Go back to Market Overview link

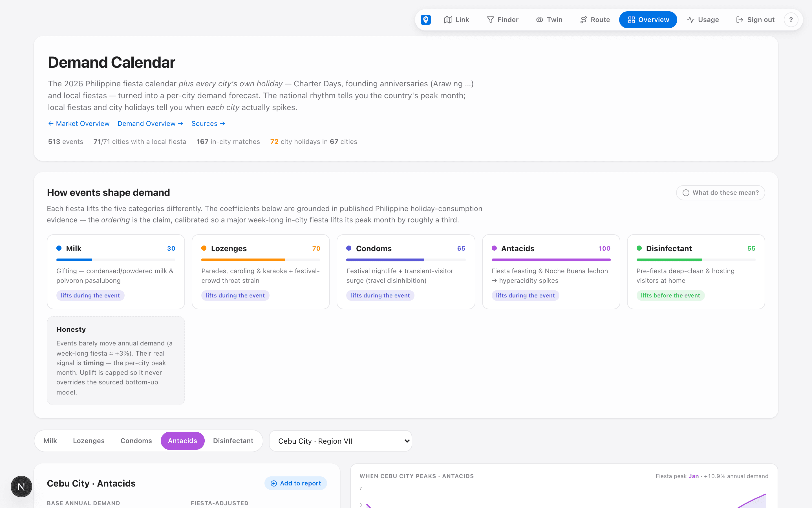(x=79, y=124)
